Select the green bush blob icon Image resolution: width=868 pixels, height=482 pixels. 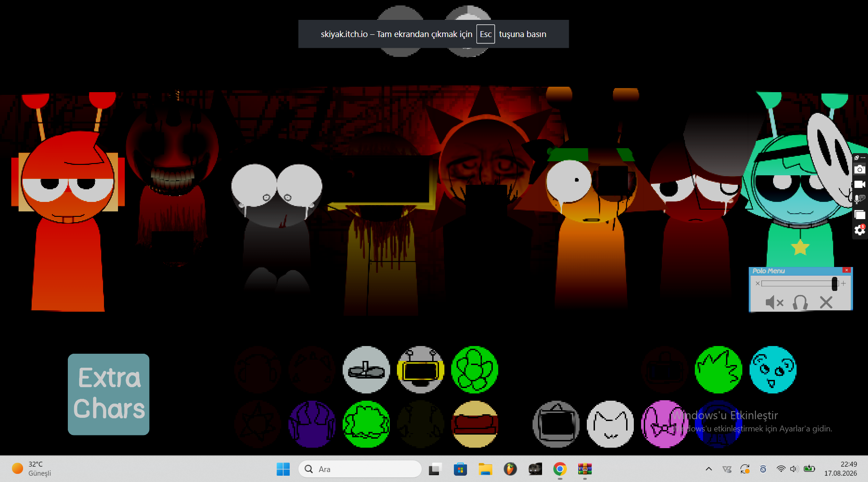(366, 424)
